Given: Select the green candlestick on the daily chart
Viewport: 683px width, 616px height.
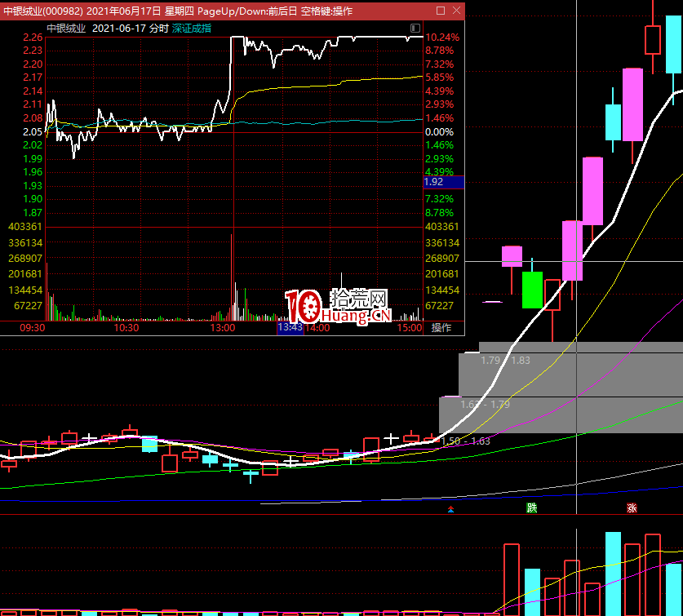Looking at the screenshot, I should point(532,290).
